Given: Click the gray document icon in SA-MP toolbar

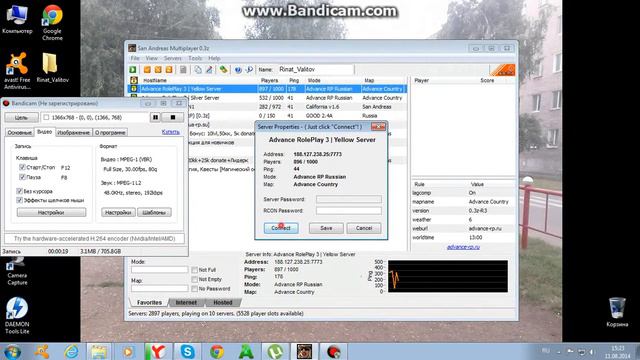Looking at the screenshot, I should coord(183,70).
